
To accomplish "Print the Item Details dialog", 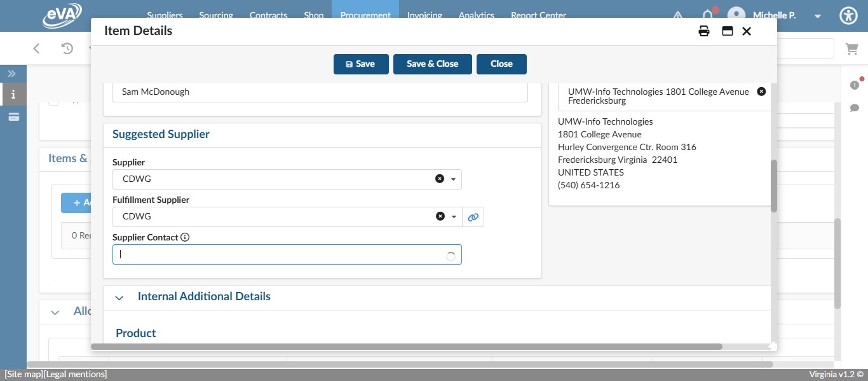I will tap(704, 31).
